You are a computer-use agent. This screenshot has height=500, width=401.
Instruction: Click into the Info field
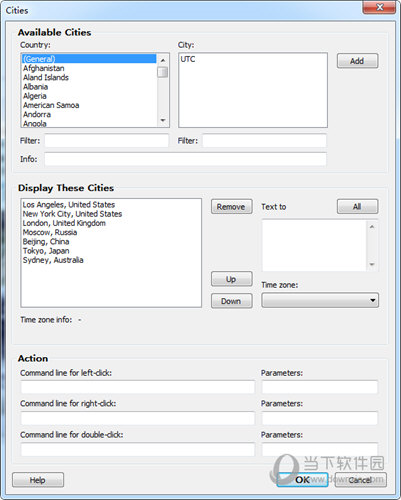185,159
